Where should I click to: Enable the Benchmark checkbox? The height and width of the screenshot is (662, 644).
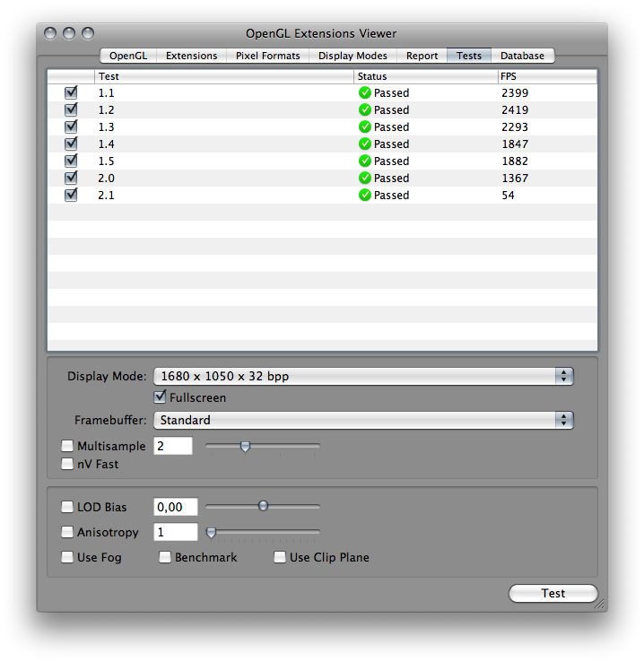tap(165, 557)
